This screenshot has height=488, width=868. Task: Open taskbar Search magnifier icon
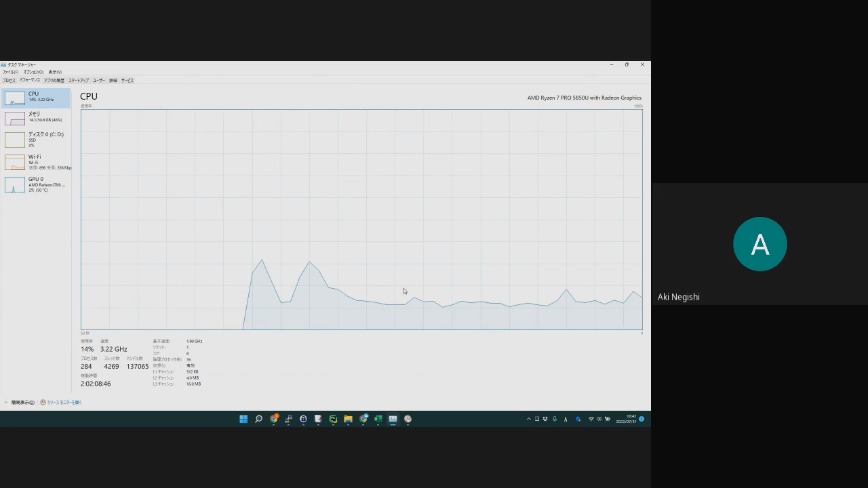(258, 419)
